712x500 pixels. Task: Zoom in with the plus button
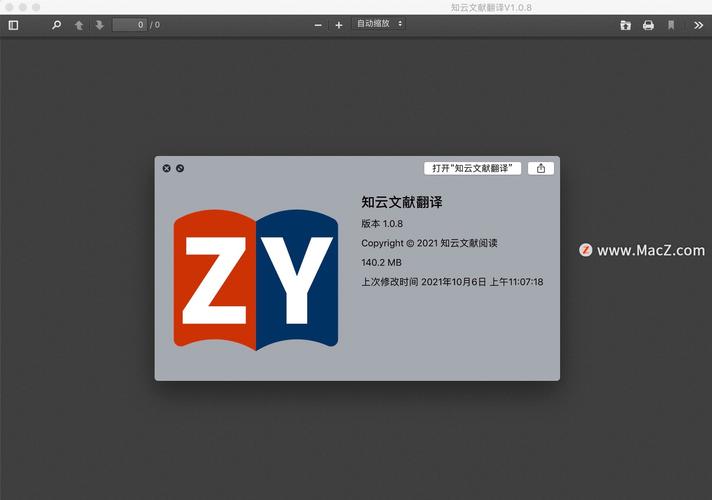pos(339,25)
